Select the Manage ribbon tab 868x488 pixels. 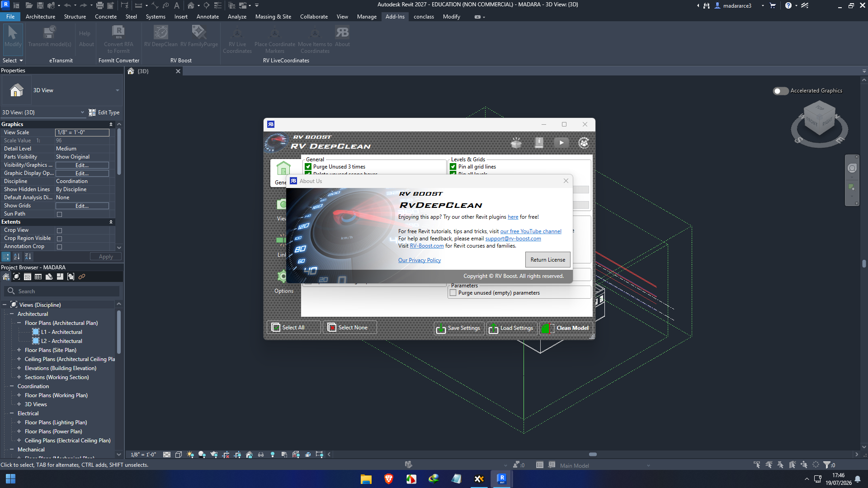coord(367,17)
